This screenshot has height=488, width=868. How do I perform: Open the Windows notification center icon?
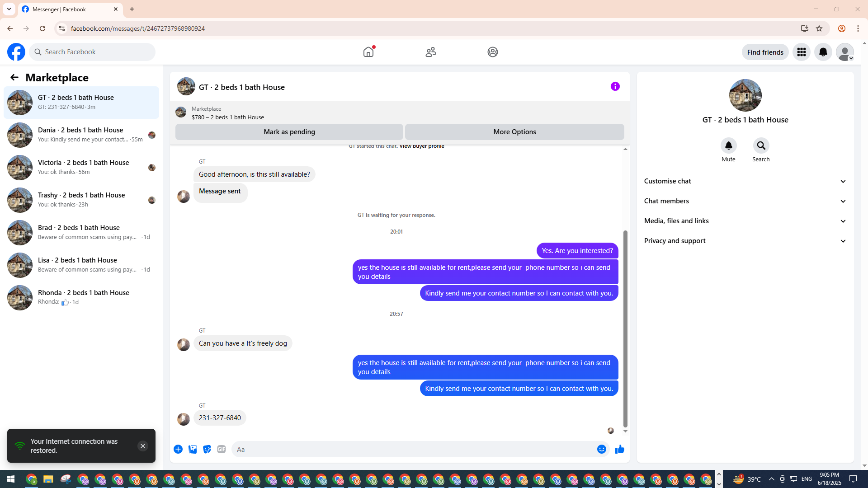click(x=853, y=479)
